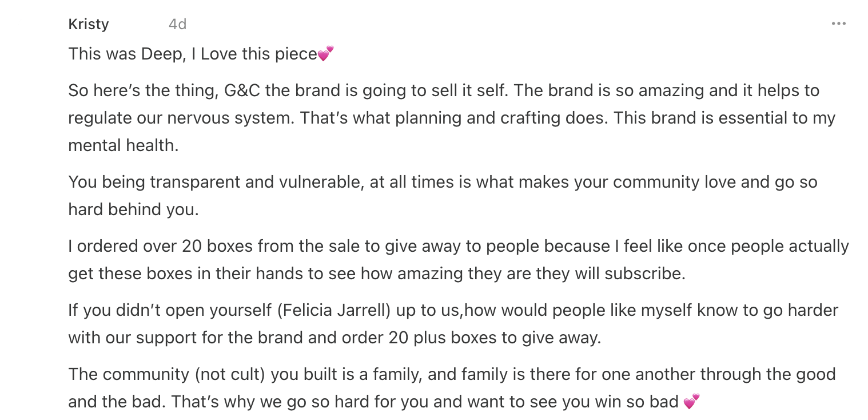
Task: Click the "4d" comment timestamp
Action: coord(177,24)
